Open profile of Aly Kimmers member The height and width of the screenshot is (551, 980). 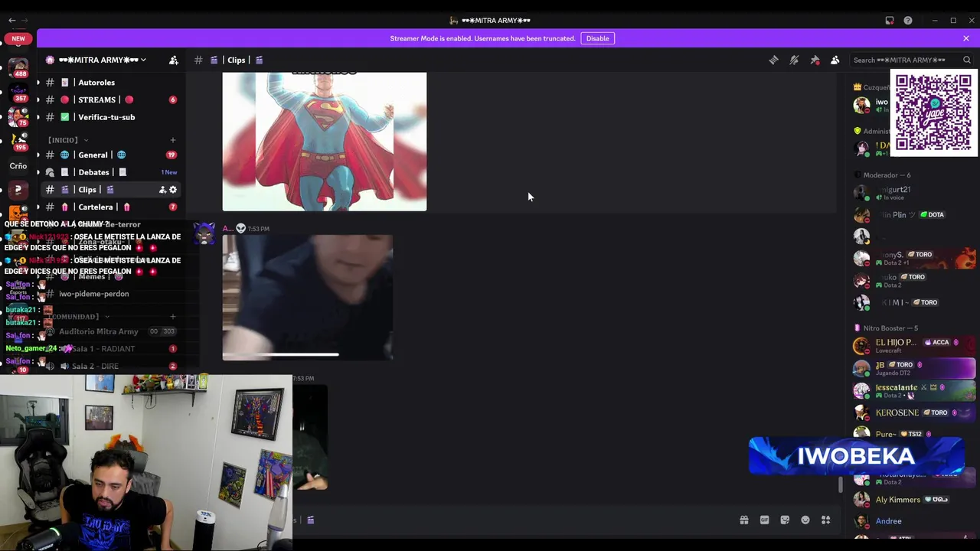coord(913,500)
